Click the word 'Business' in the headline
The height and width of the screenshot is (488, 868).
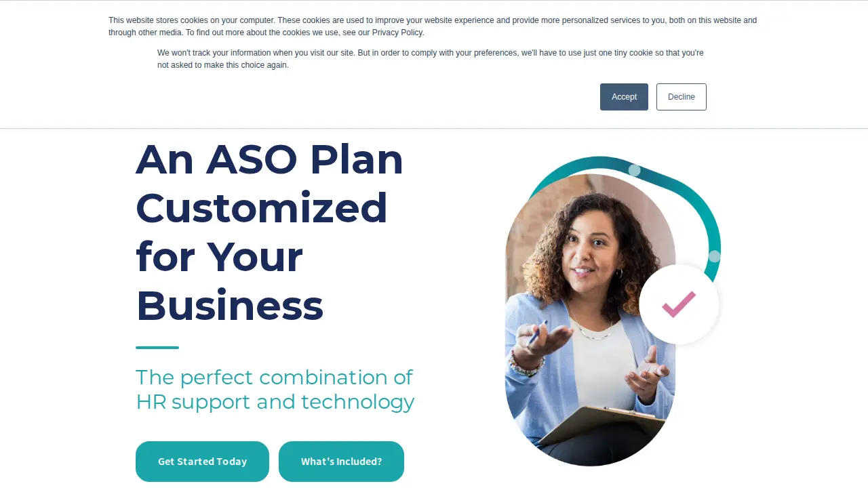pyautogui.click(x=230, y=305)
